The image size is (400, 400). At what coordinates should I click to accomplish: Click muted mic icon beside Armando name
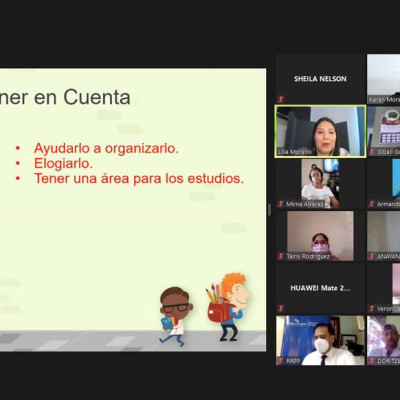[x=372, y=204]
